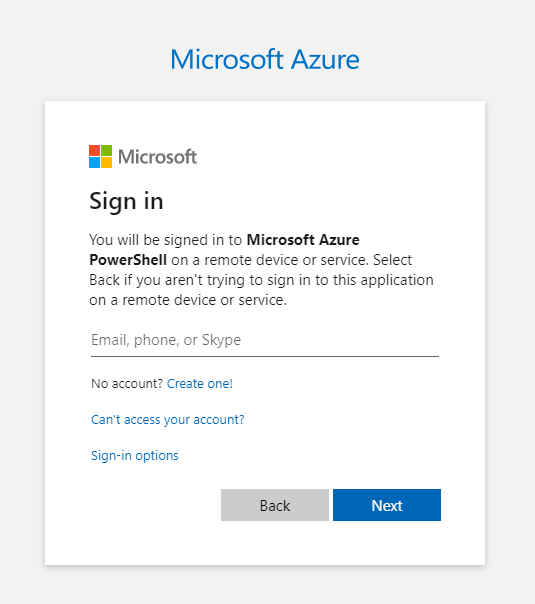Click the gray Microsoft wordmark text
Image resolution: width=535 pixels, height=604 pixels.
158,157
